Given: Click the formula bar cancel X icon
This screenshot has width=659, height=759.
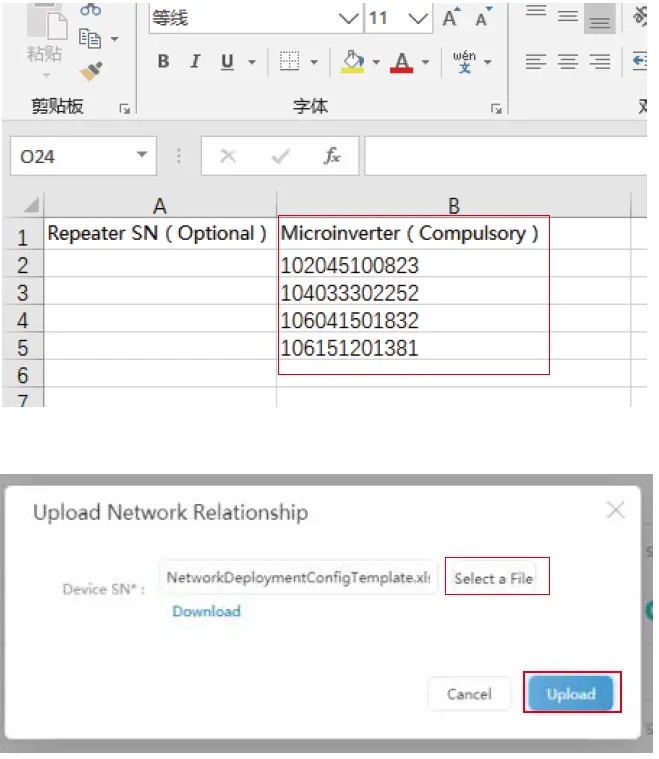Looking at the screenshot, I should [228, 156].
